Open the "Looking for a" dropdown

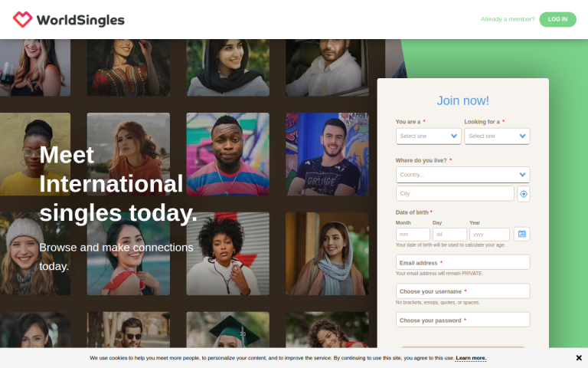[x=497, y=136]
